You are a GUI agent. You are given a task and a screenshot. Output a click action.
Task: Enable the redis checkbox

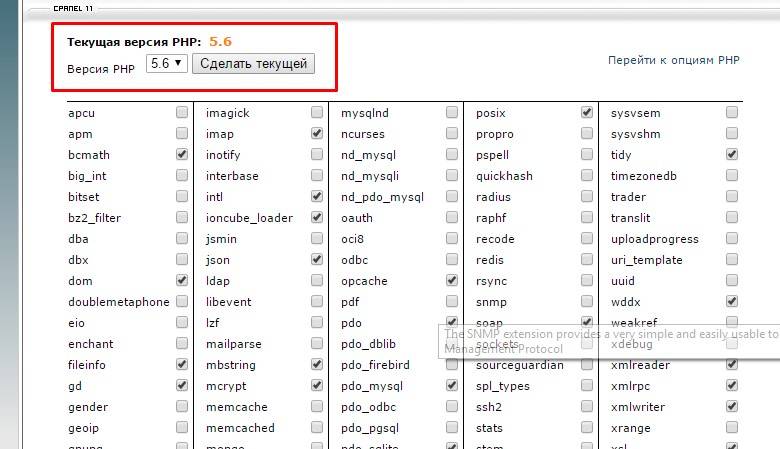tap(587, 260)
